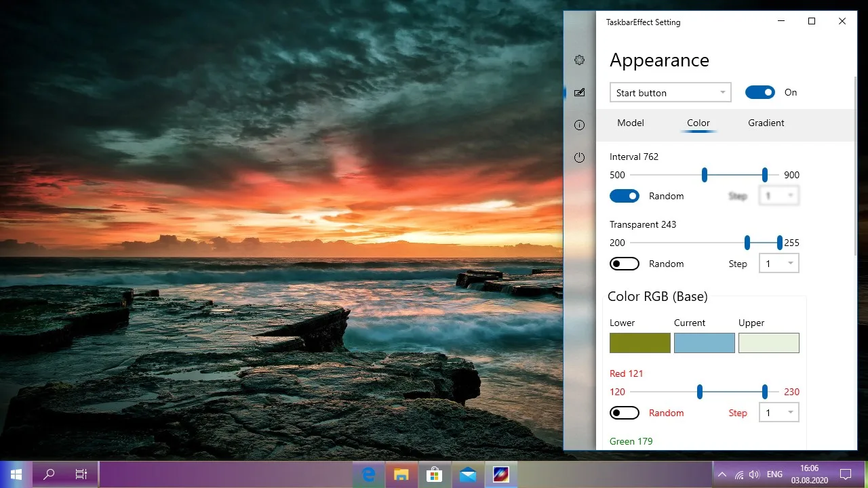Open the disabled Interval Step dropdown
868x488 pixels.
(778, 196)
